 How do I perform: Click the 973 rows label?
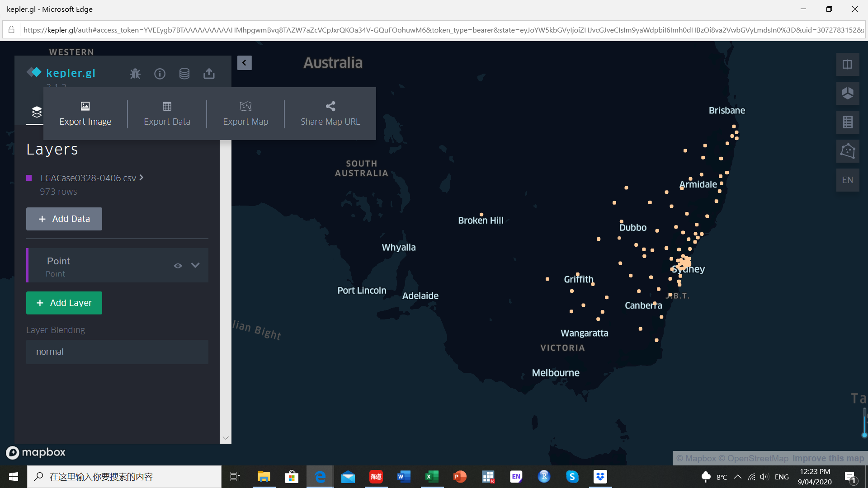[58, 192]
